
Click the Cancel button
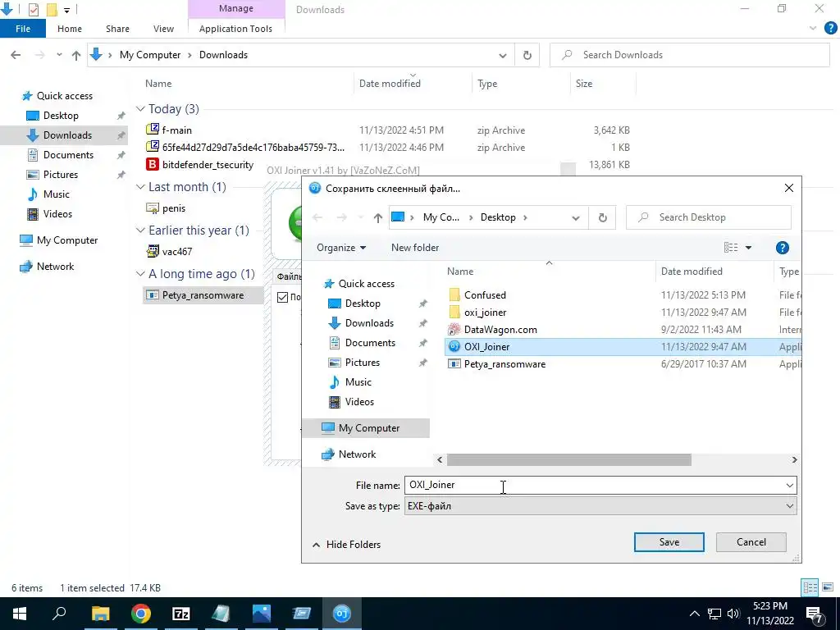coord(751,541)
